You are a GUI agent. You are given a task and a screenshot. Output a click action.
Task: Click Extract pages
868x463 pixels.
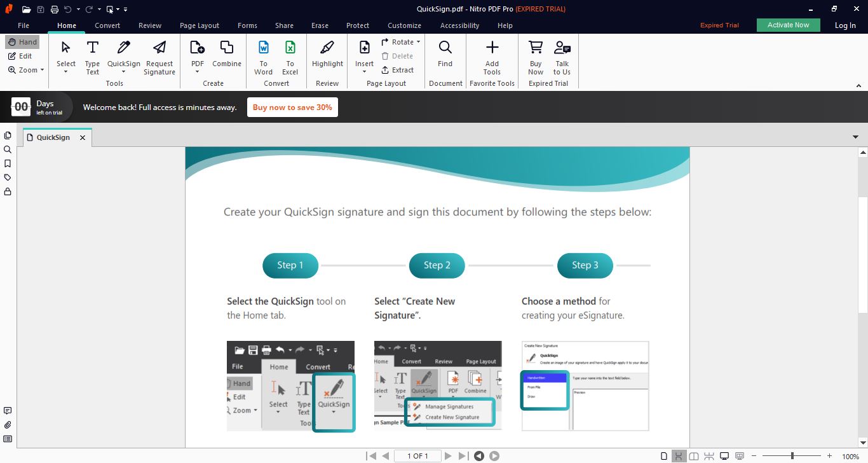pos(398,70)
